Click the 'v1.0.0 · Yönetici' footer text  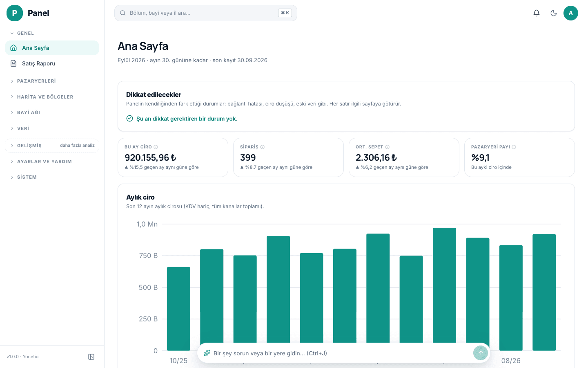pyautogui.click(x=23, y=357)
